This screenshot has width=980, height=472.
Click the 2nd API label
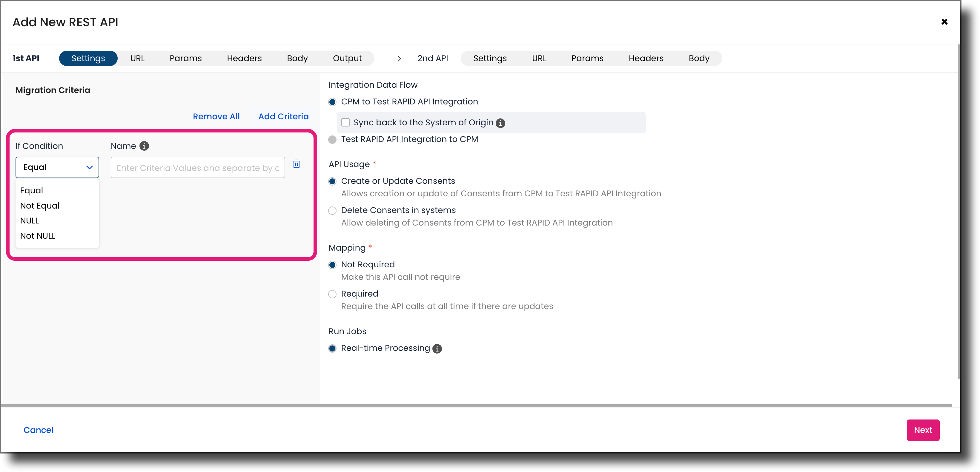(x=433, y=58)
